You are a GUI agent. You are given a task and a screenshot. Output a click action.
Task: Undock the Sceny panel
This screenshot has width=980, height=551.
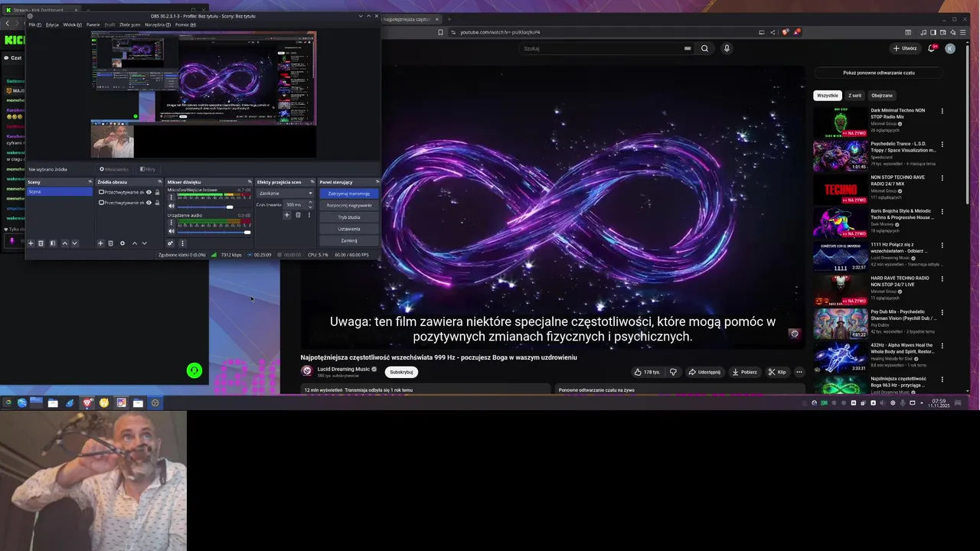[x=90, y=181]
